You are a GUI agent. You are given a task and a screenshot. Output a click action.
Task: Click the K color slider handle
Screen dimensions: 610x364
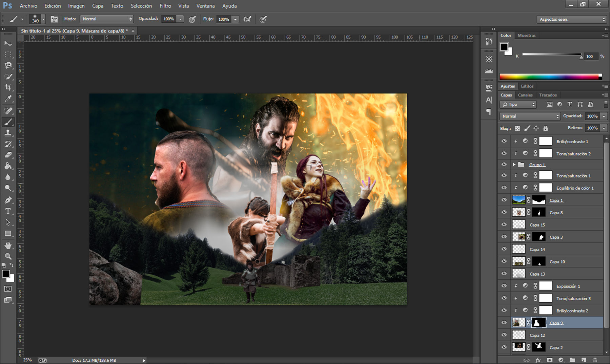pos(581,57)
